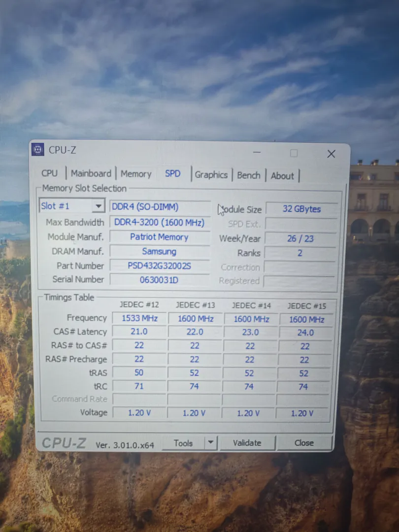Image resolution: width=399 pixels, height=532 pixels.
Task: Select serial number 0630031D
Action: tap(159, 280)
